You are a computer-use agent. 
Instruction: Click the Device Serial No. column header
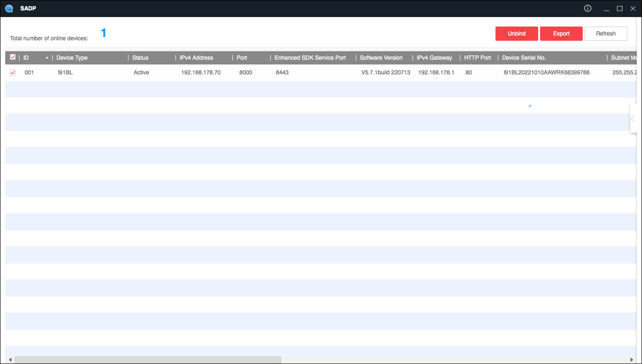pos(524,58)
